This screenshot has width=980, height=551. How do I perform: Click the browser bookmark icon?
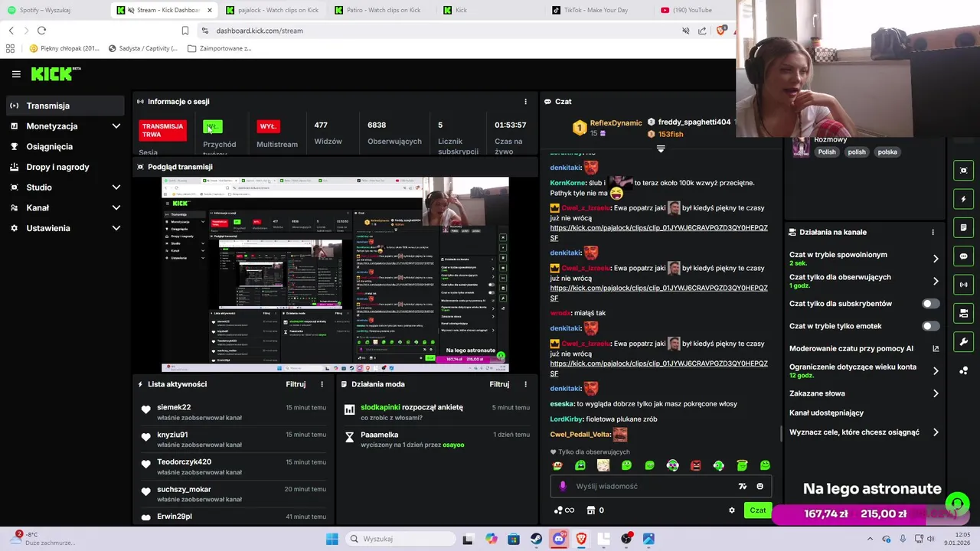(185, 31)
